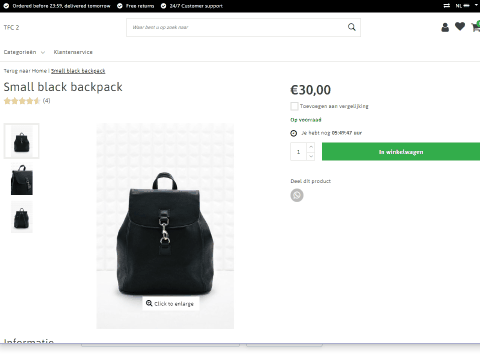The width and height of the screenshot is (480, 360).
Task: Check Toevoegen aan vergelijking checkbox
Action: tap(294, 106)
